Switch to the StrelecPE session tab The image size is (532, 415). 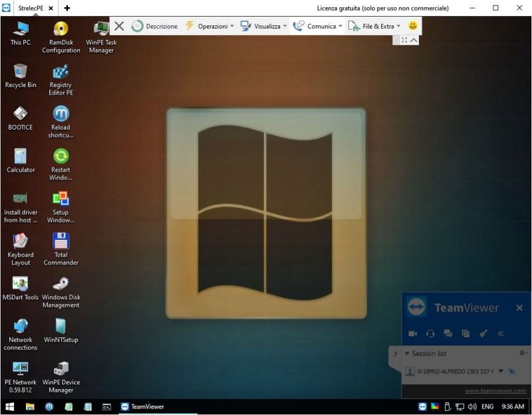(x=31, y=8)
